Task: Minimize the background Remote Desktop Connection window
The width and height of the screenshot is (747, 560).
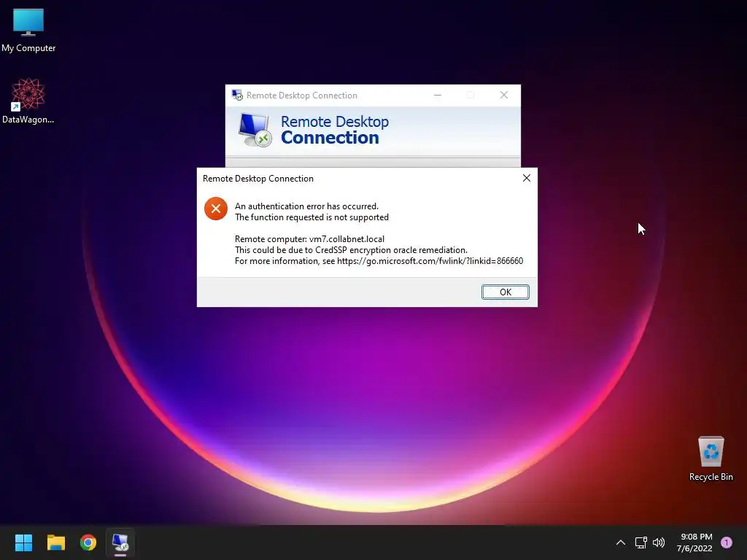Action: click(438, 96)
